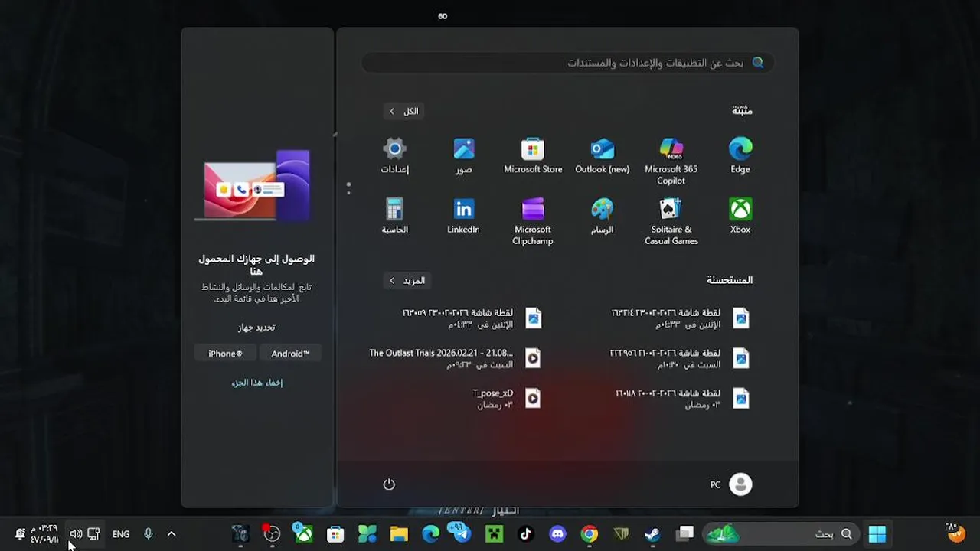980x551 pixels.
Task: Open the T_pose_xD recommended video
Action: click(508, 398)
